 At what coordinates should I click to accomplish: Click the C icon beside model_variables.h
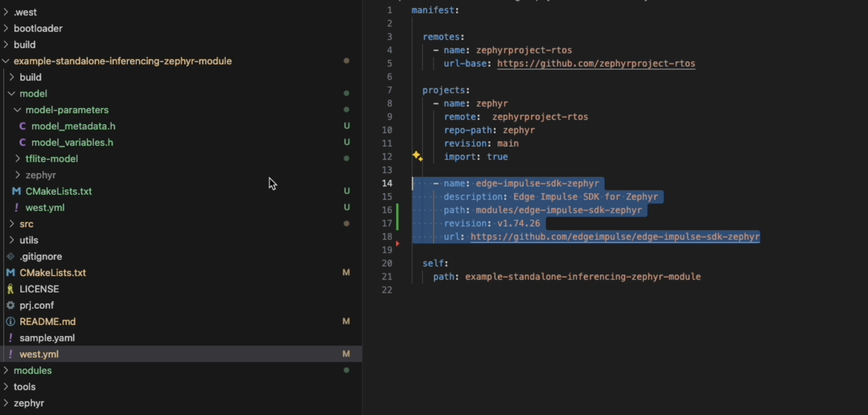[x=22, y=142]
